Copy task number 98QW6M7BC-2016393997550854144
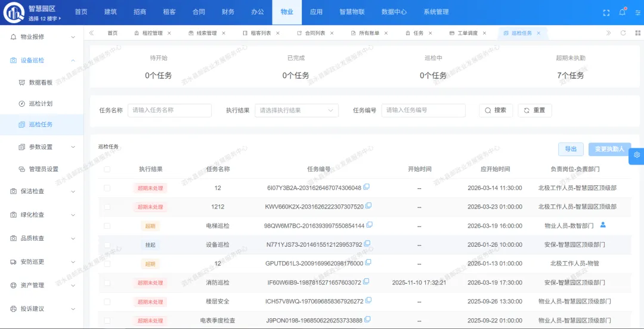The height and width of the screenshot is (329, 644). [369, 225]
